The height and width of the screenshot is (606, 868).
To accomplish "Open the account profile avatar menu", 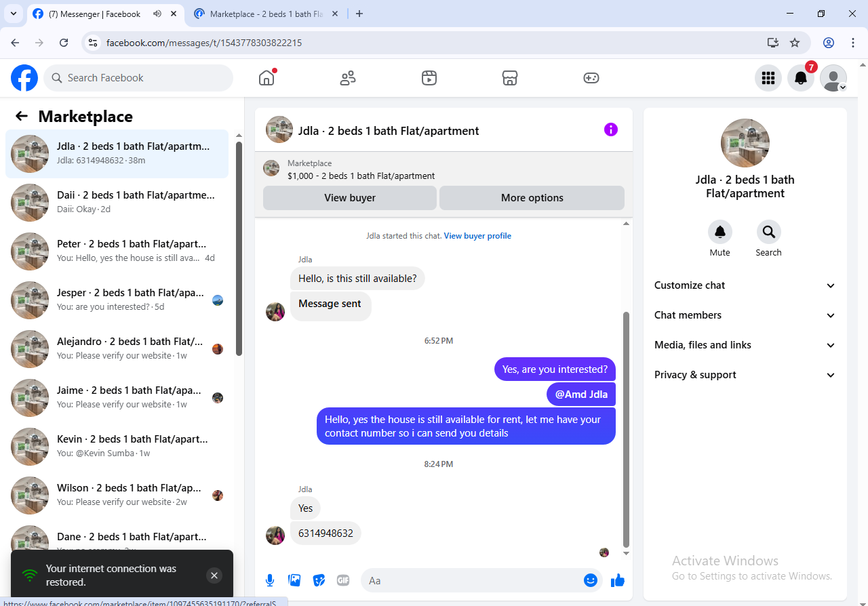I will point(833,78).
